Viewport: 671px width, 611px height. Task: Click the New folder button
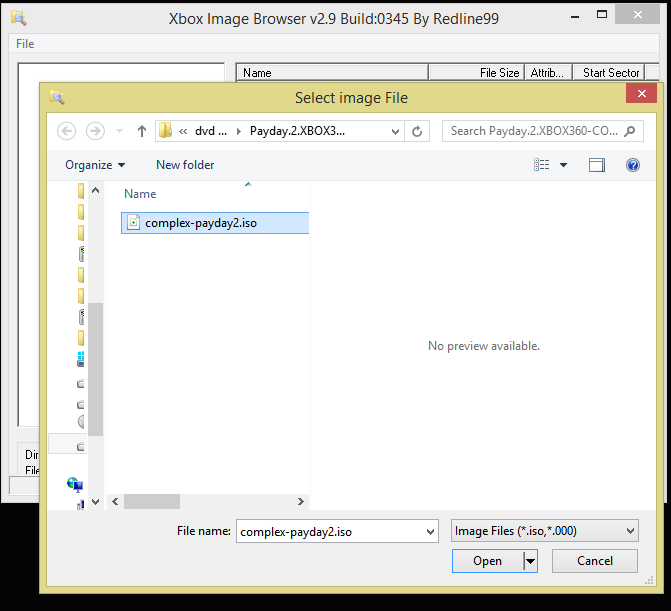tap(185, 165)
